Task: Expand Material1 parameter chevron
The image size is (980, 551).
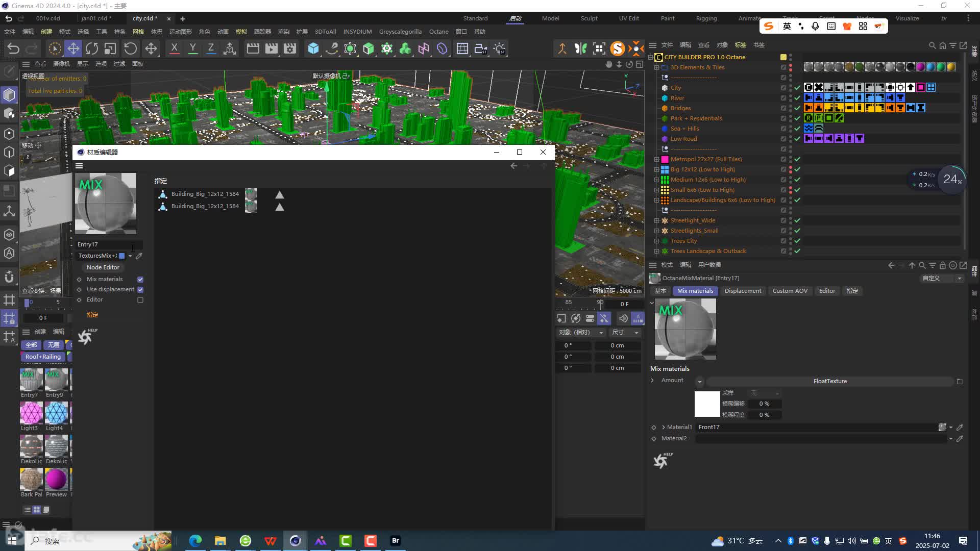Action: tap(664, 428)
